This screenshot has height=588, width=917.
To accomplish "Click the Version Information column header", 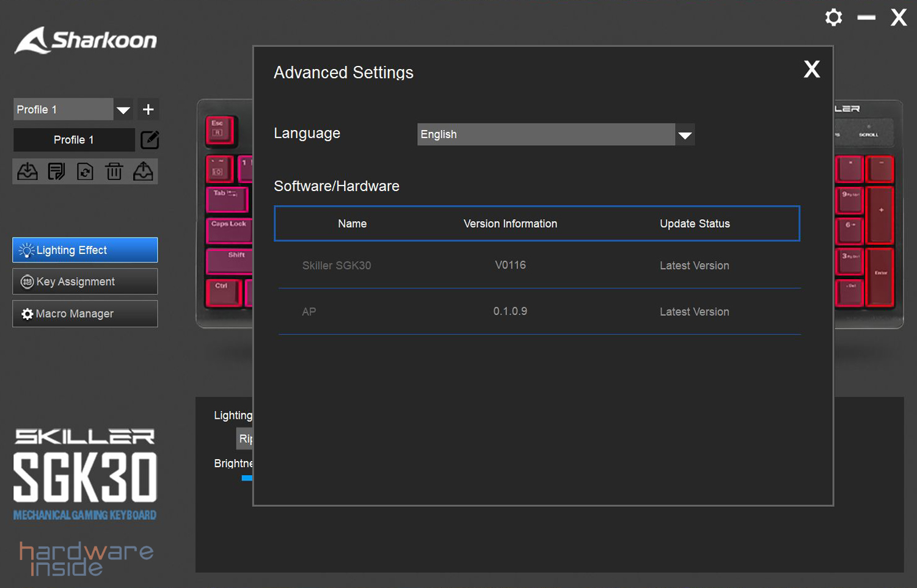I will coord(510,223).
